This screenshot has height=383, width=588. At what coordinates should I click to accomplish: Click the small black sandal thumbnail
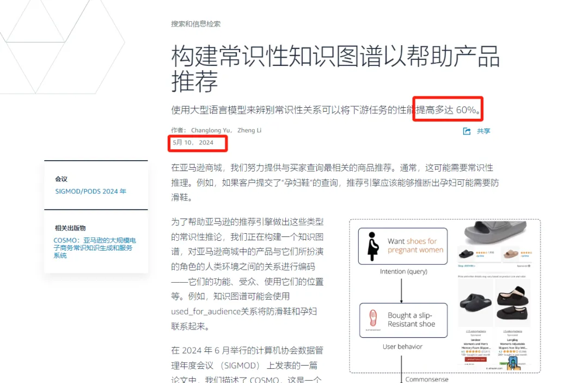[x=466, y=254]
